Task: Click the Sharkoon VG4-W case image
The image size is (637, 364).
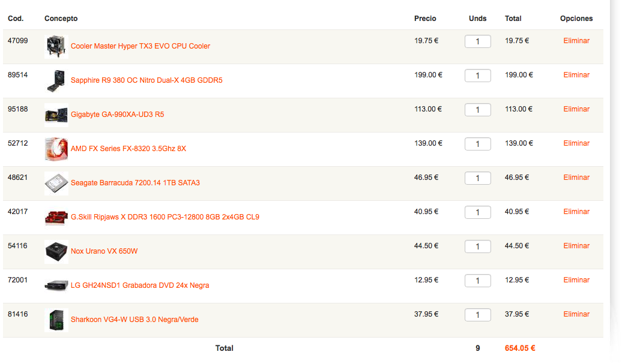Action: [56, 320]
